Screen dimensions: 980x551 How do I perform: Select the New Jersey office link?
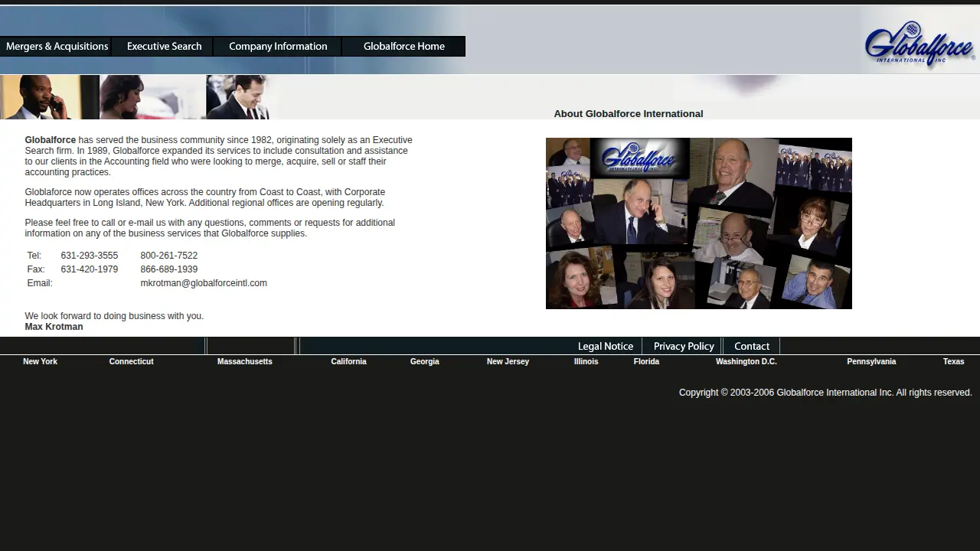click(x=508, y=362)
